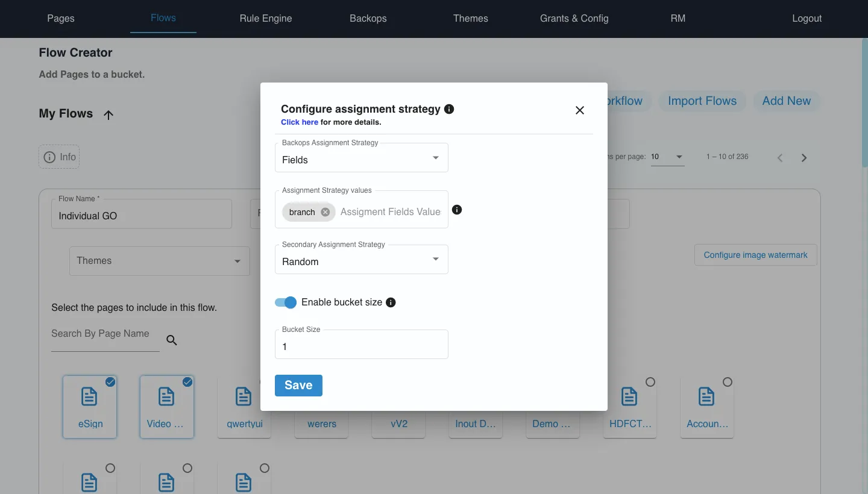Click the up arrow beside My Flows
This screenshot has width=868, height=494.
[x=108, y=114]
